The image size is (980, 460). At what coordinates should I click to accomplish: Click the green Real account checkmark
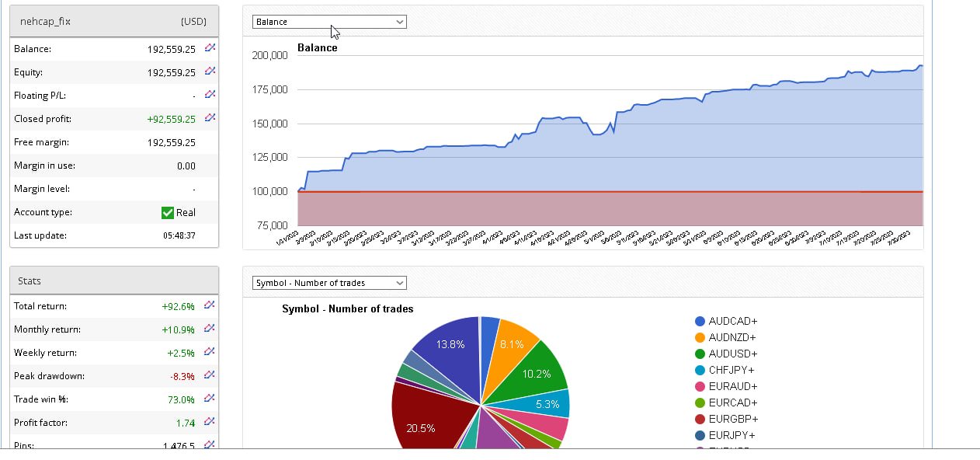(167, 212)
